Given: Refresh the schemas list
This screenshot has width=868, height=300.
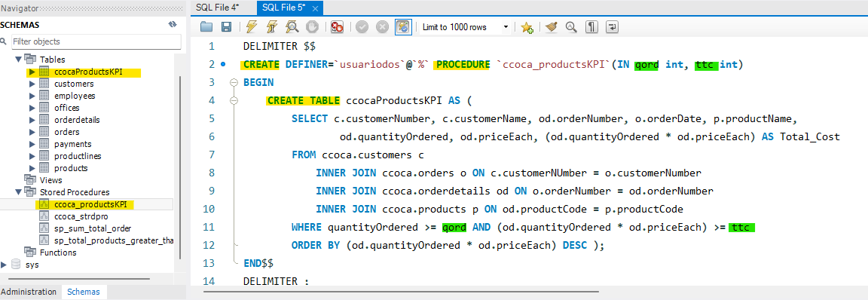Looking at the screenshot, I should click(x=172, y=25).
